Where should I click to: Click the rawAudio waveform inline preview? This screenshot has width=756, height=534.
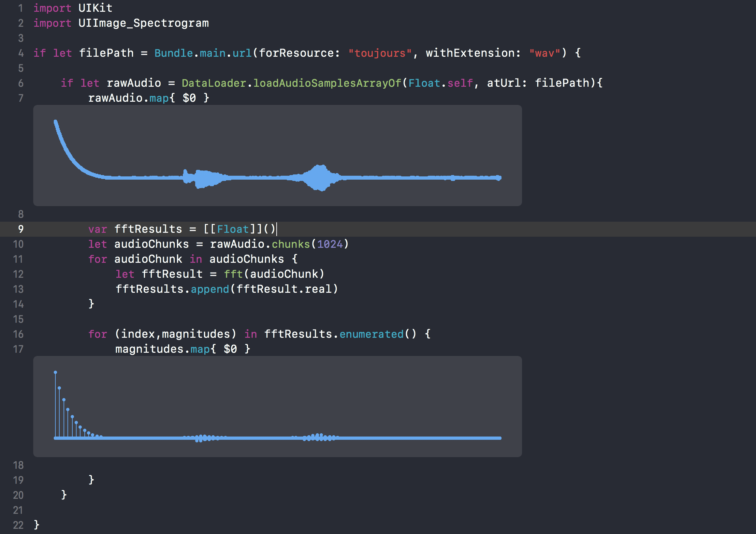pyautogui.click(x=277, y=156)
